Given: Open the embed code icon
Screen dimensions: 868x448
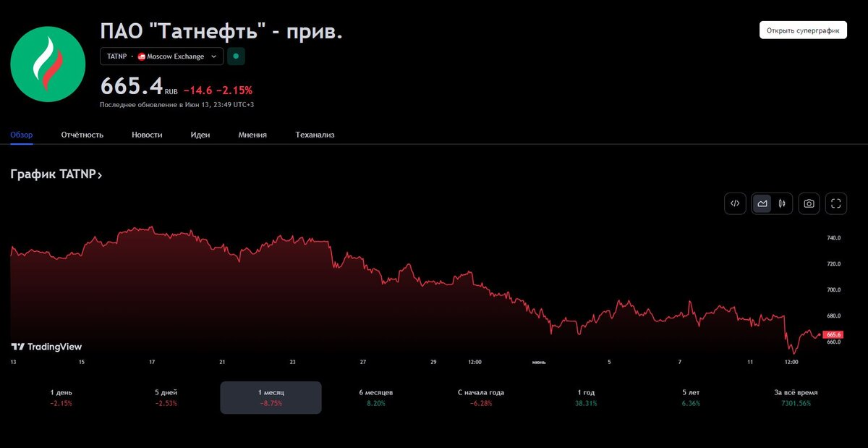Looking at the screenshot, I should [735, 203].
